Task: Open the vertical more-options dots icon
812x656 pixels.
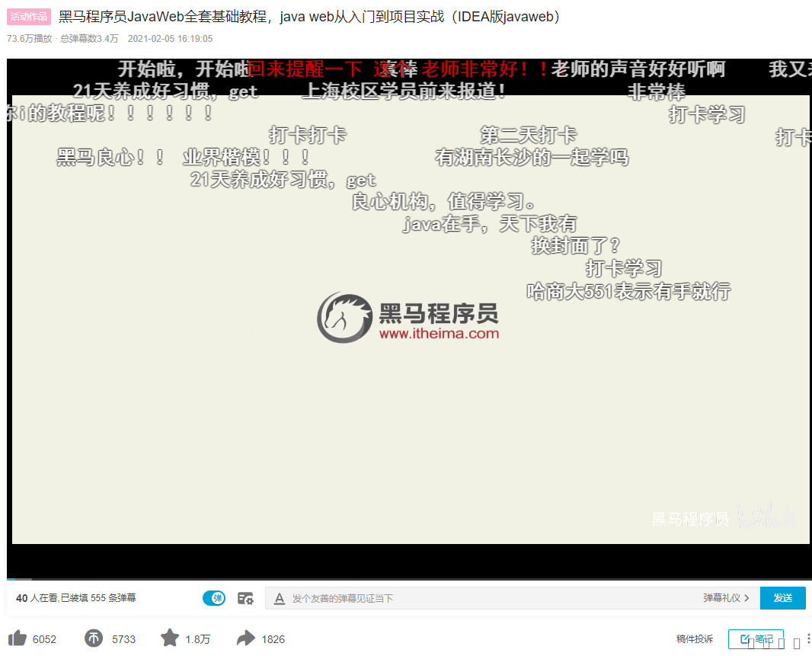Action: (808, 638)
